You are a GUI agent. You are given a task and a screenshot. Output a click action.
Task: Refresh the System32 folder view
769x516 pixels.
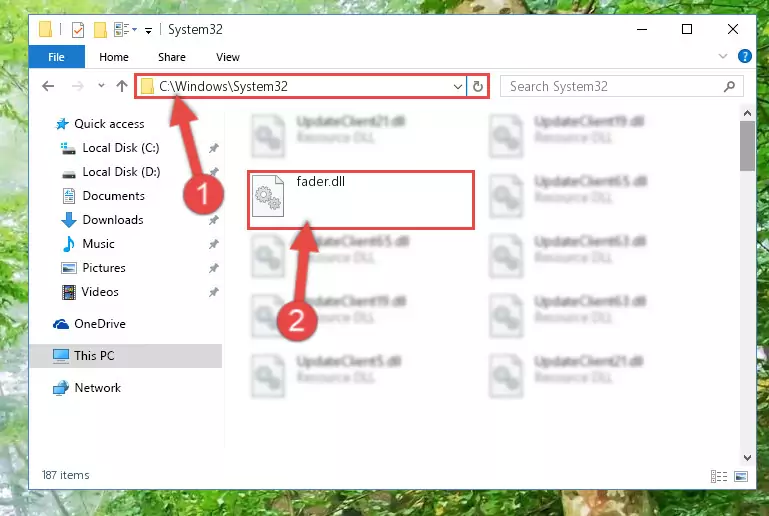pos(478,87)
